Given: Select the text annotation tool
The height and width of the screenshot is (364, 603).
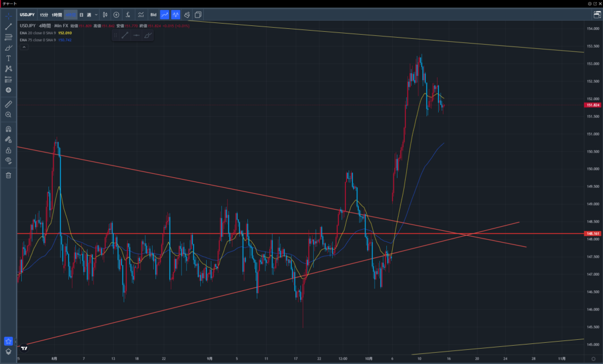Looking at the screenshot, I should pyautogui.click(x=8, y=58).
